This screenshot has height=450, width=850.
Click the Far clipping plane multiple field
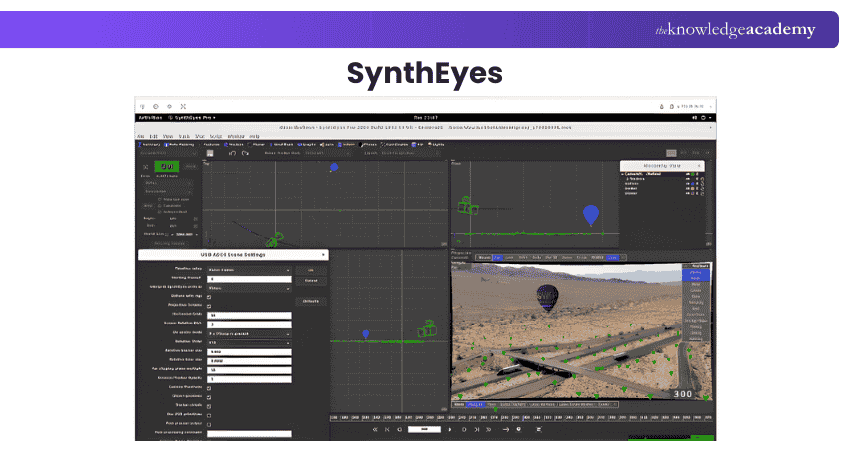point(249,370)
